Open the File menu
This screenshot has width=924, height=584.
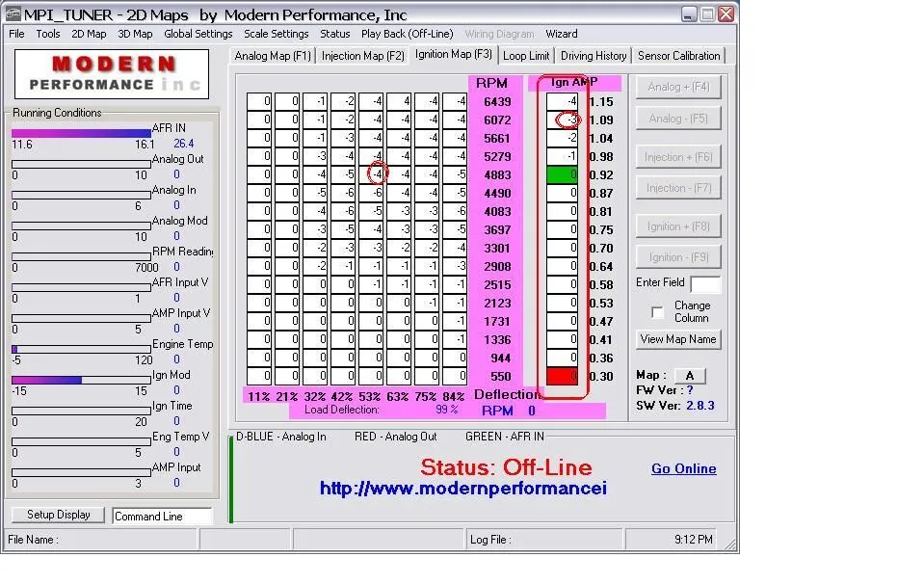[16, 34]
